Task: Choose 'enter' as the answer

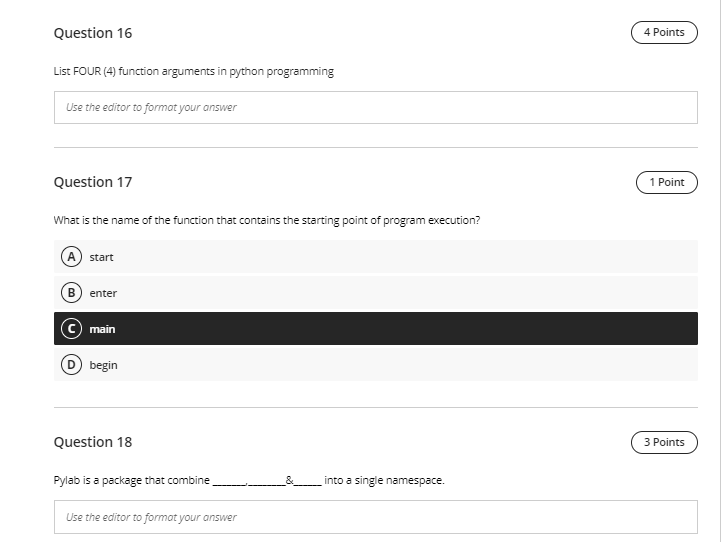Action: pos(376,292)
